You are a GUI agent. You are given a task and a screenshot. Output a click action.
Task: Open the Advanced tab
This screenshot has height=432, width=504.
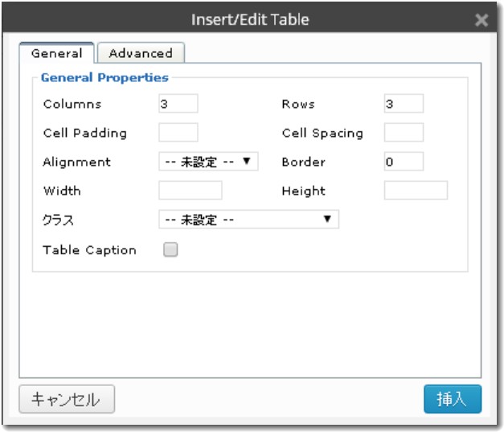click(x=141, y=53)
